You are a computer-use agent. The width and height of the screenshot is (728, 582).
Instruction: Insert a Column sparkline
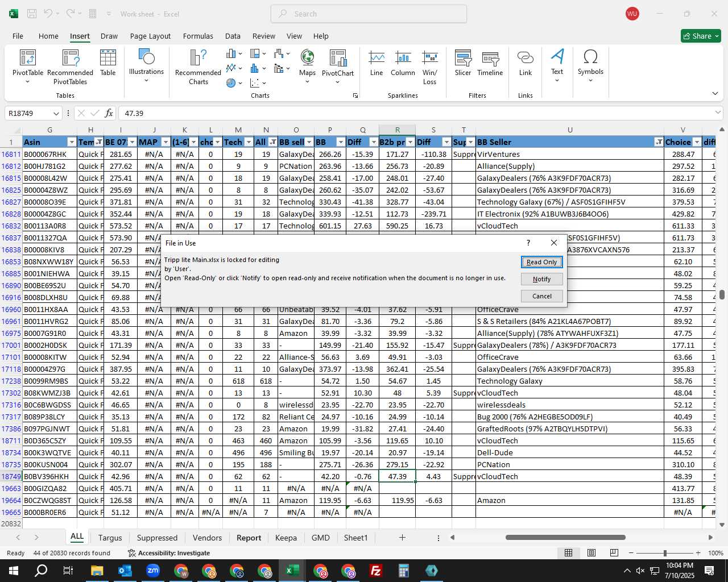[x=403, y=63]
